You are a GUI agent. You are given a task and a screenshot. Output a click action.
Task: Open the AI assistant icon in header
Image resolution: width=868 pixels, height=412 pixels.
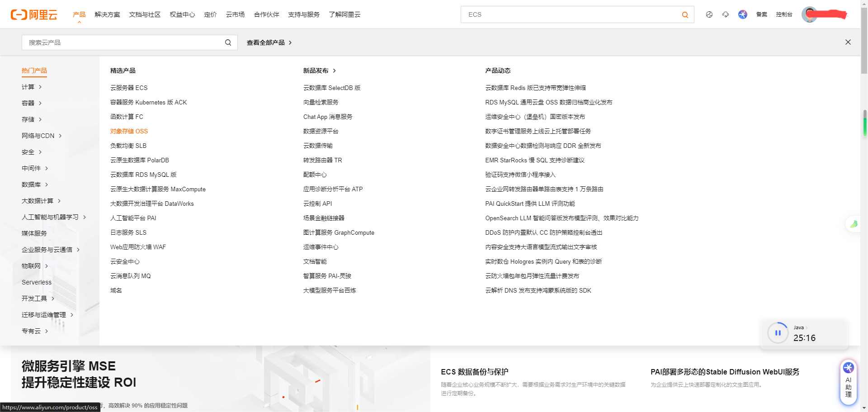[743, 14]
